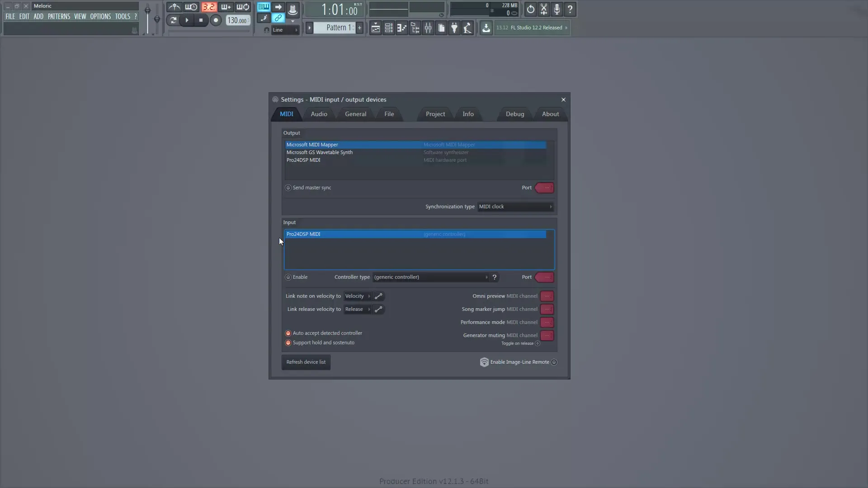Click the Generator muting MIDI channel box
This screenshot has width=868, height=488.
(x=547, y=336)
